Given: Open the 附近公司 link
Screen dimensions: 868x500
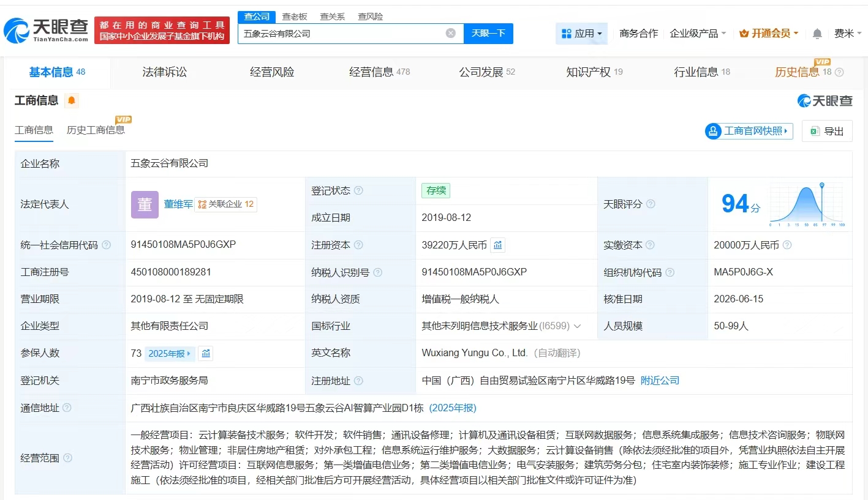Looking at the screenshot, I should [660, 381].
